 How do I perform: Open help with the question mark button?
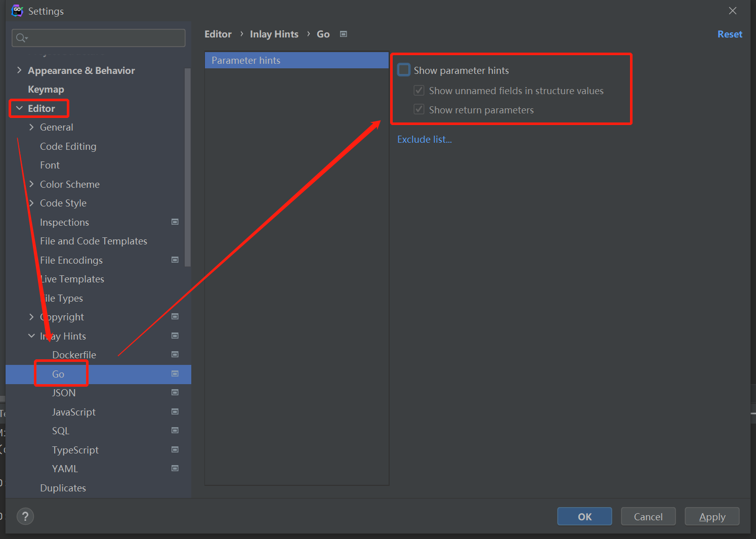point(25,516)
